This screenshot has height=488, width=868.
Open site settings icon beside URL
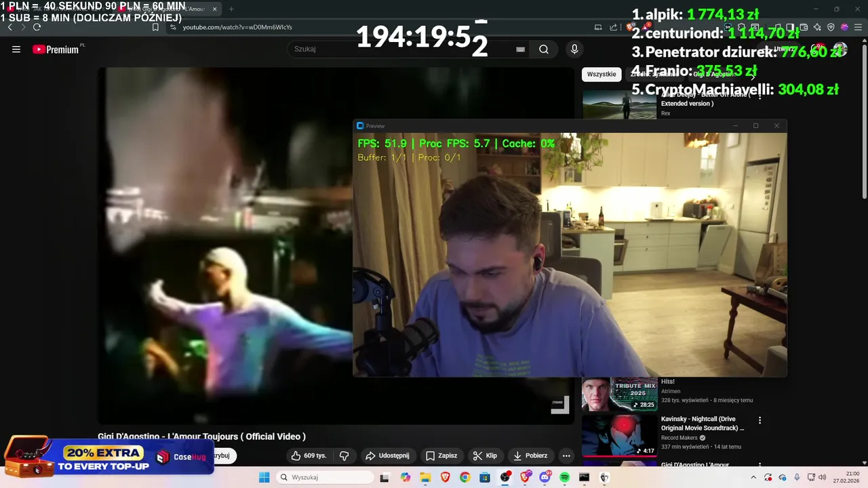click(173, 27)
